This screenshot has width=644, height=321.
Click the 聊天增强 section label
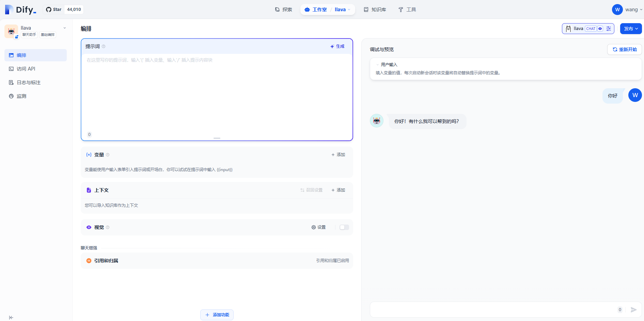click(89, 248)
